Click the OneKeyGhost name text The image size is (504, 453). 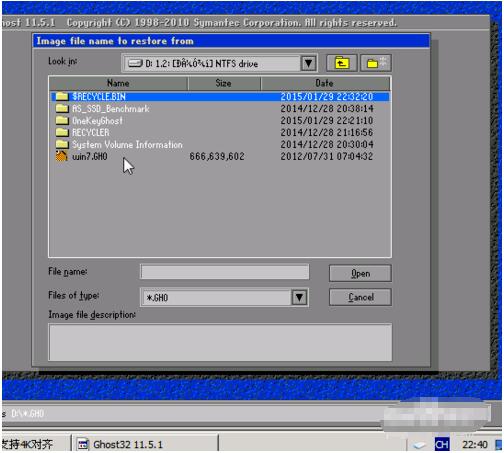[97, 121]
